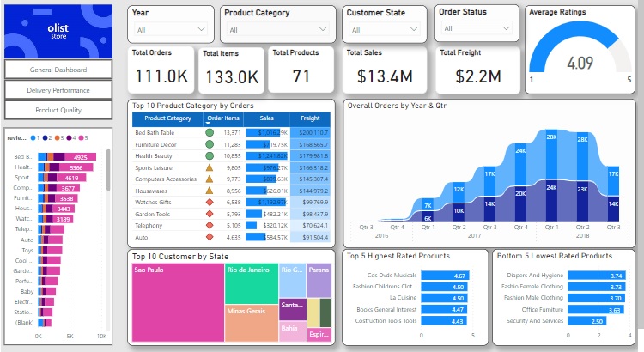
Task: Select red diamond icon for Watches Gifts
Action: click(210, 202)
